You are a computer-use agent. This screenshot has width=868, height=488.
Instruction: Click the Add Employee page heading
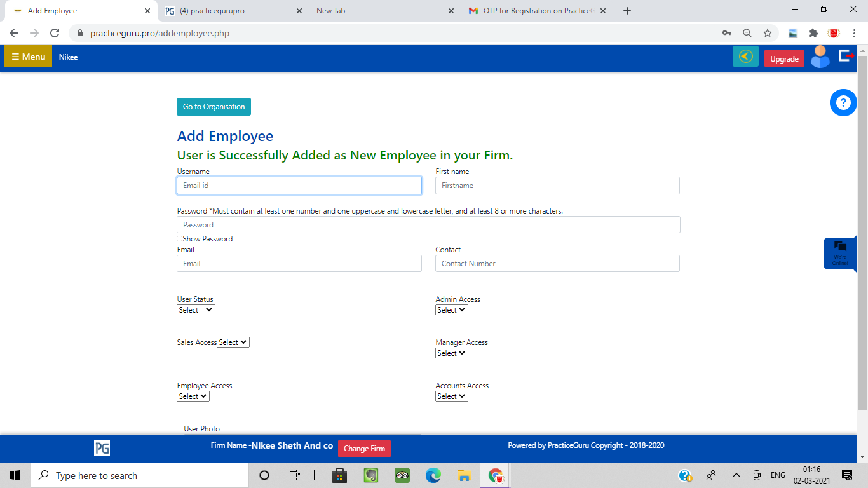(x=225, y=136)
